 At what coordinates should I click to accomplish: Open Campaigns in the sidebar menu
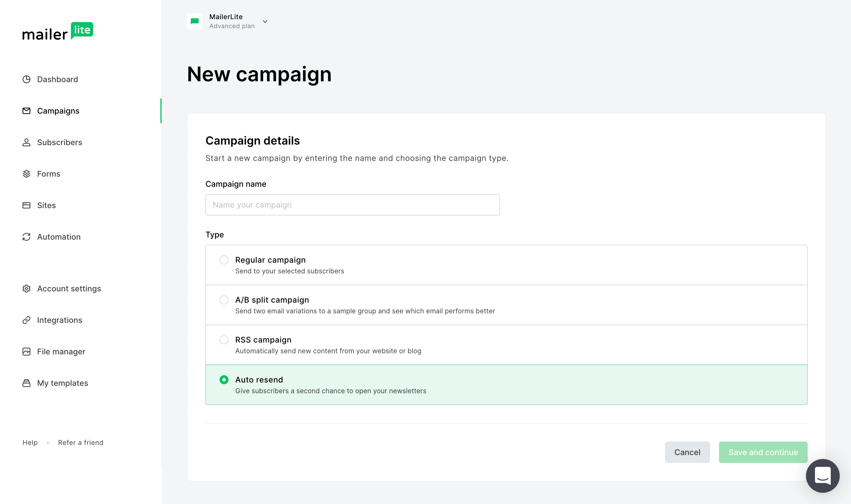[x=58, y=111]
